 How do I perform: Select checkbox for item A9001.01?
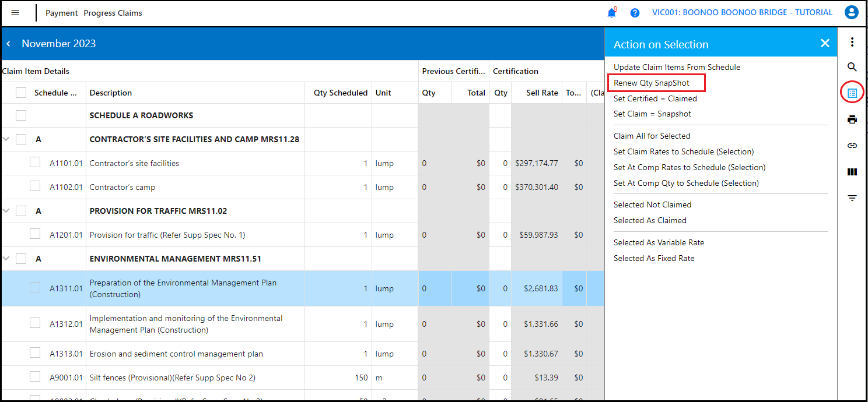pyautogui.click(x=35, y=376)
